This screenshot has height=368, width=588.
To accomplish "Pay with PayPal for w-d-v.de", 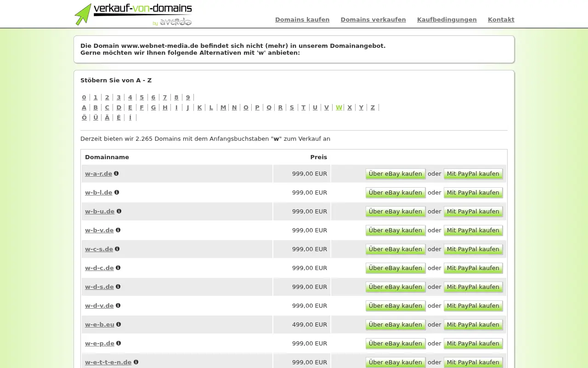I will pos(473,306).
